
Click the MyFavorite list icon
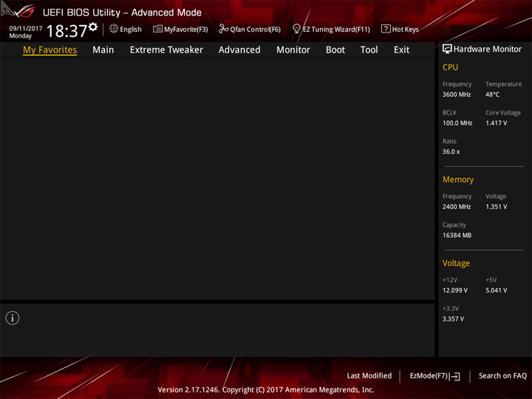(157, 29)
